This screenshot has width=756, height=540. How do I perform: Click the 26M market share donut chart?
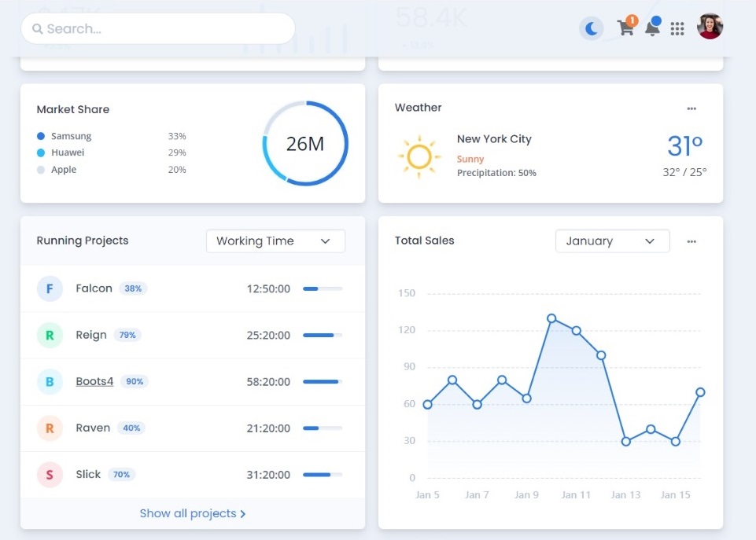(305, 143)
